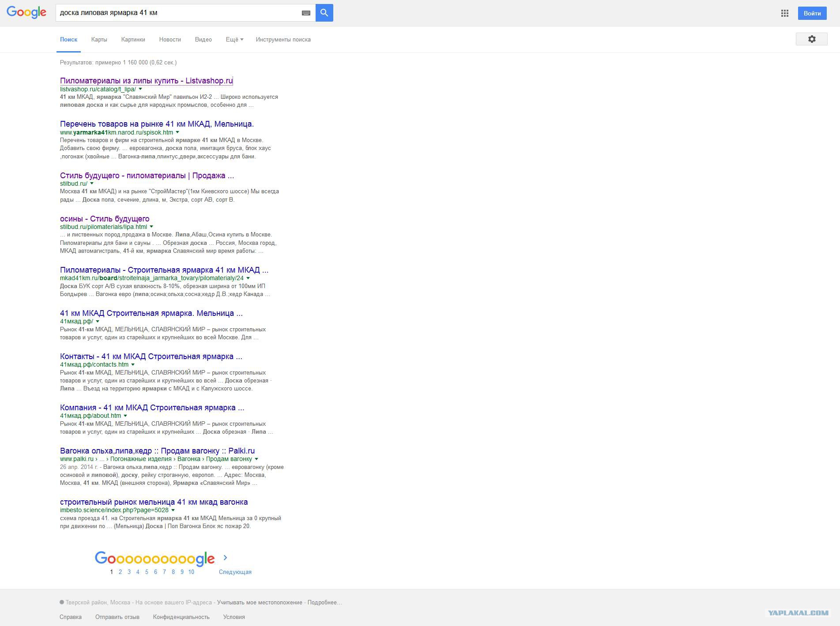The height and width of the screenshot is (626, 840).
Task: Focus the search query input field
Action: coord(179,13)
